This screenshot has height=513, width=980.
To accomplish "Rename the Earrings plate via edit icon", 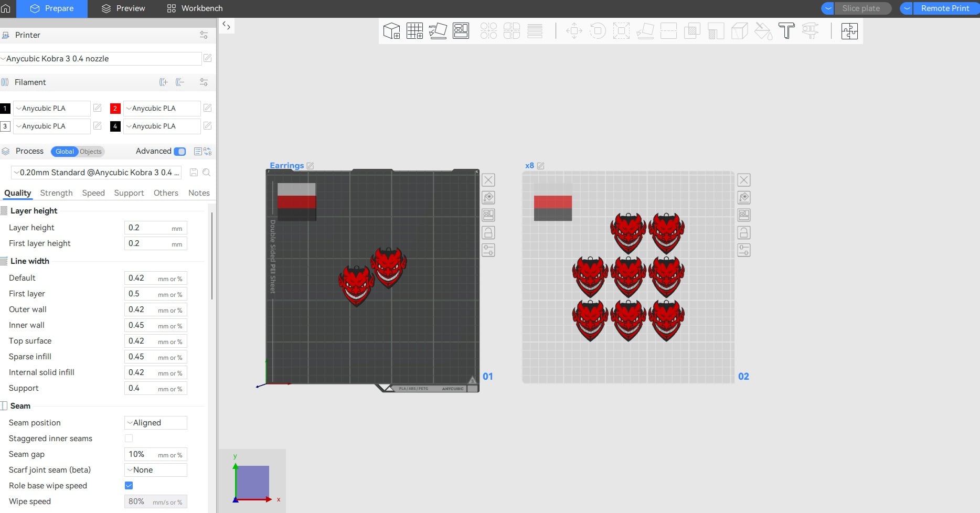I will pyautogui.click(x=310, y=166).
